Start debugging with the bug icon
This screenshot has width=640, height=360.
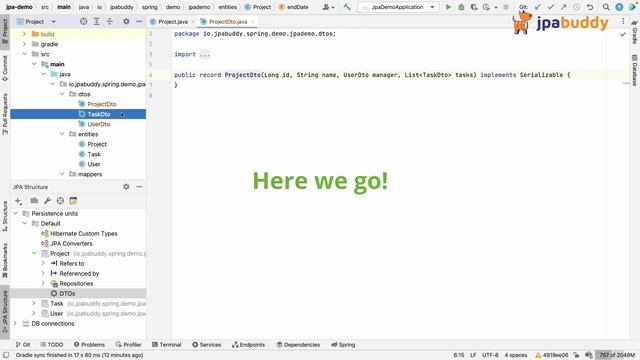[x=461, y=7]
